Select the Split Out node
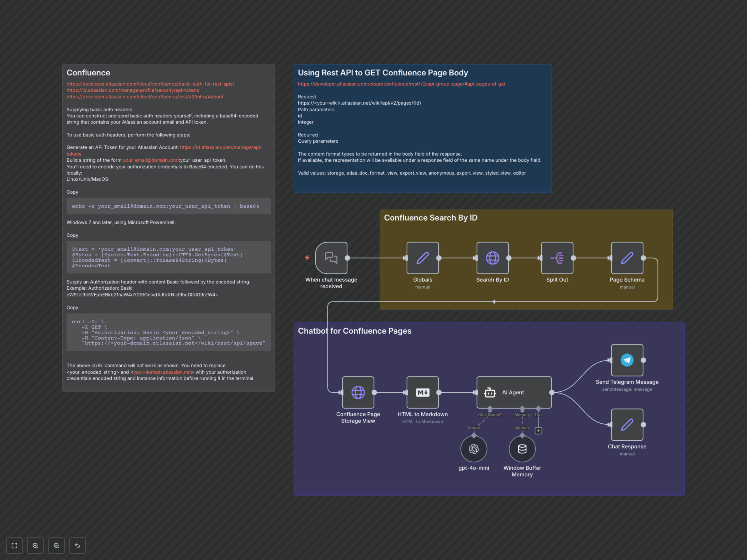 coord(557,258)
